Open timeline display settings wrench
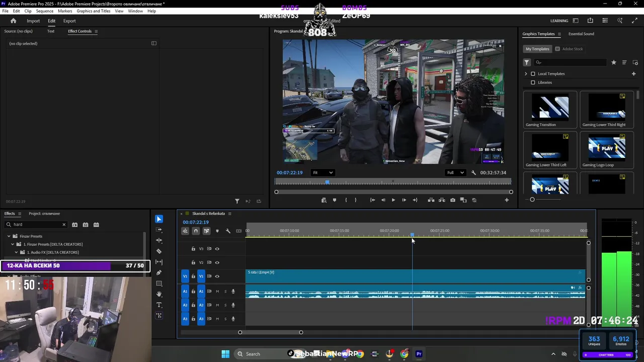 click(x=228, y=231)
